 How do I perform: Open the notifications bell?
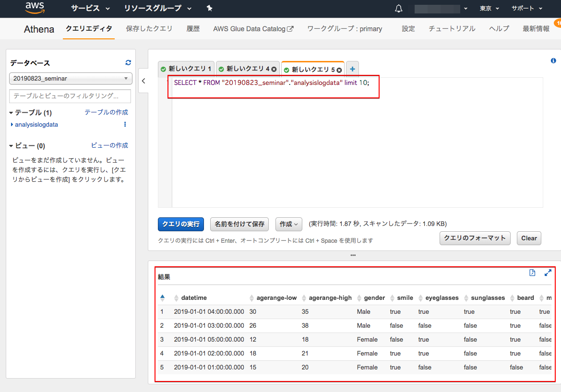click(399, 9)
